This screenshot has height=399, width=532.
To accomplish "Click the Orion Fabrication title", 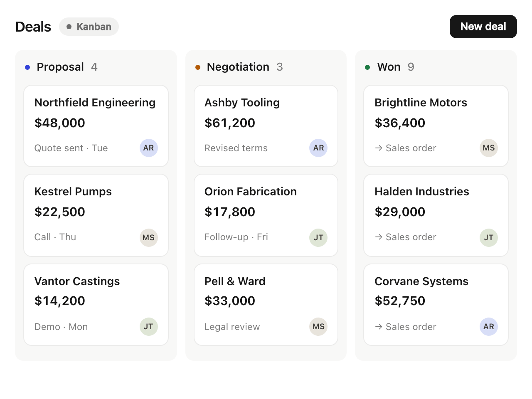I will tap(251, 192).
